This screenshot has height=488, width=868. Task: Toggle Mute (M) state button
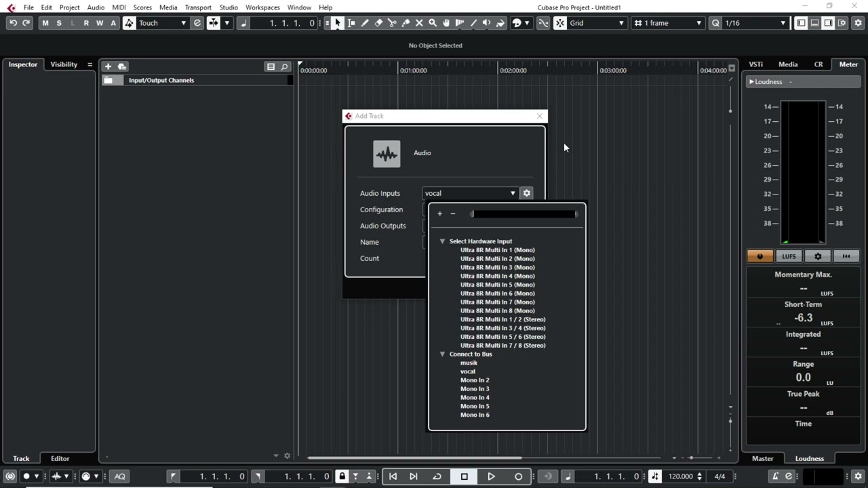(x=45, y=23)
